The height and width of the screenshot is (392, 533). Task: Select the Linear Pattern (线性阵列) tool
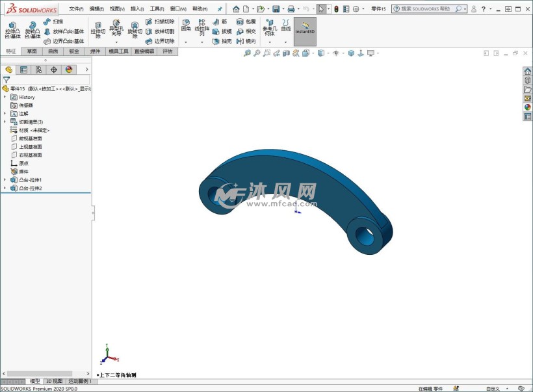(x=202, y=27)
